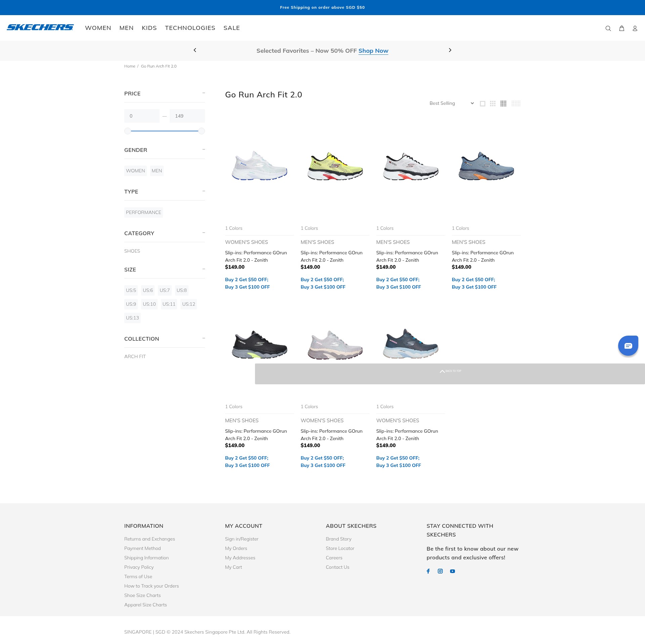The width and height of the screenshot is (645, 644).
Task: Grab the maximum price slider handle
Action: [202, 131]
